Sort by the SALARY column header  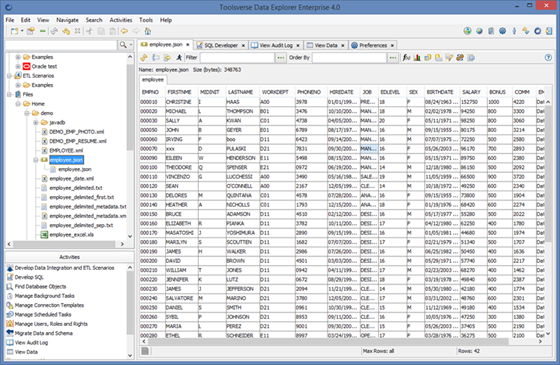(471, 92)
